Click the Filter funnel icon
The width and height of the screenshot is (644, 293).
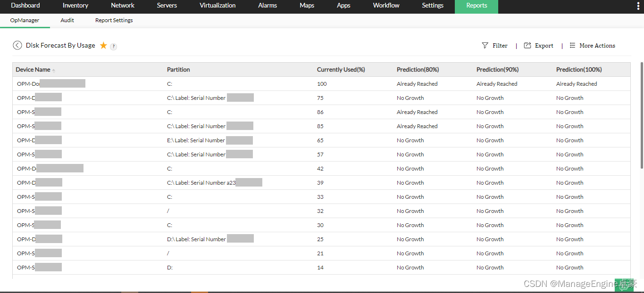tap(485, 46)
